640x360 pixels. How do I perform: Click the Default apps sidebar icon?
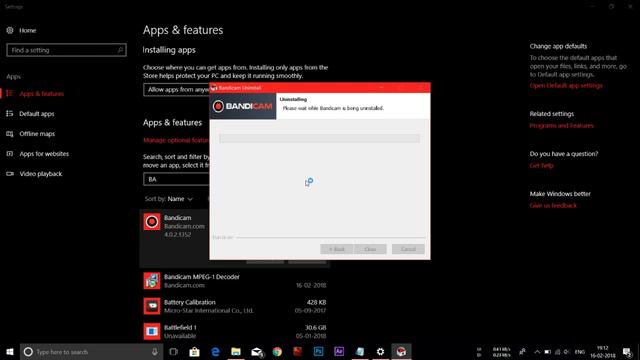click(x=10, y=113)
